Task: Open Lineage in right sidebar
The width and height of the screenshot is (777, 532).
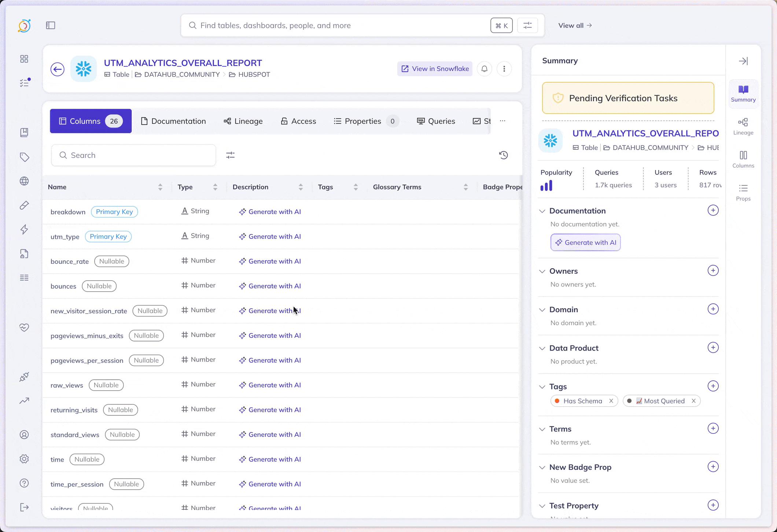Action: click(x=743, y=126)
